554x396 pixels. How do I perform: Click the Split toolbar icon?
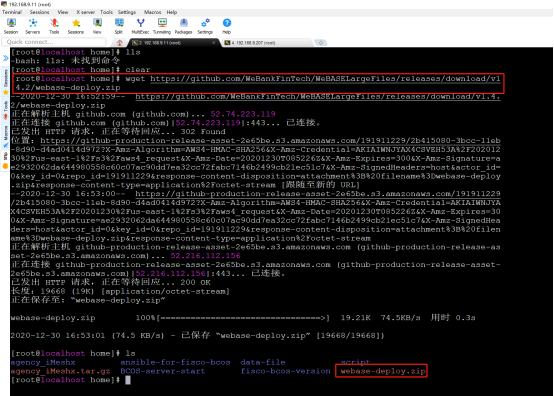click(119, 26)
